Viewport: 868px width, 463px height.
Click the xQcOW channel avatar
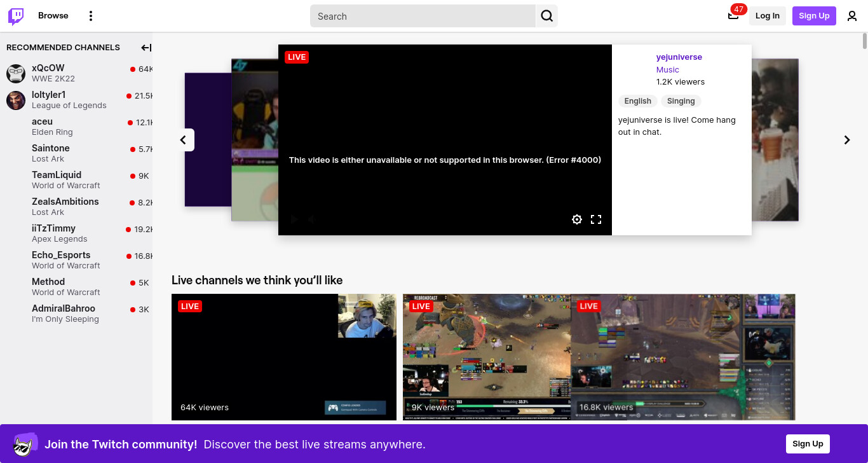click(16, 73)
